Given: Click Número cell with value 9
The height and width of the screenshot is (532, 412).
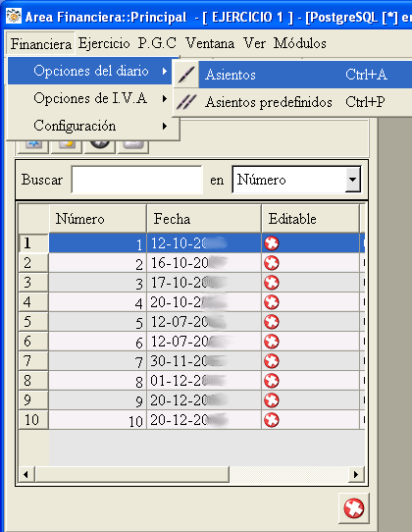Looking at the screenshot, I should pyautogui.click(x=98, y=400).
